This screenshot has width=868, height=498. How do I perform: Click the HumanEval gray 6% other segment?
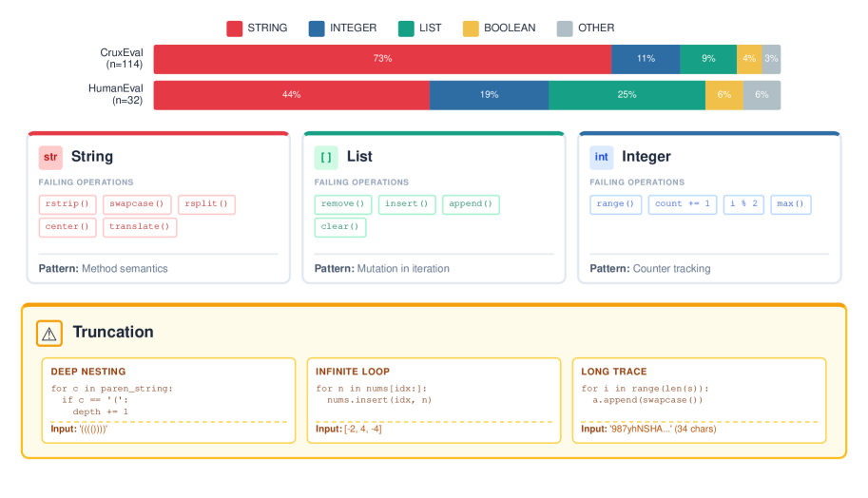(x=762, y=95)
